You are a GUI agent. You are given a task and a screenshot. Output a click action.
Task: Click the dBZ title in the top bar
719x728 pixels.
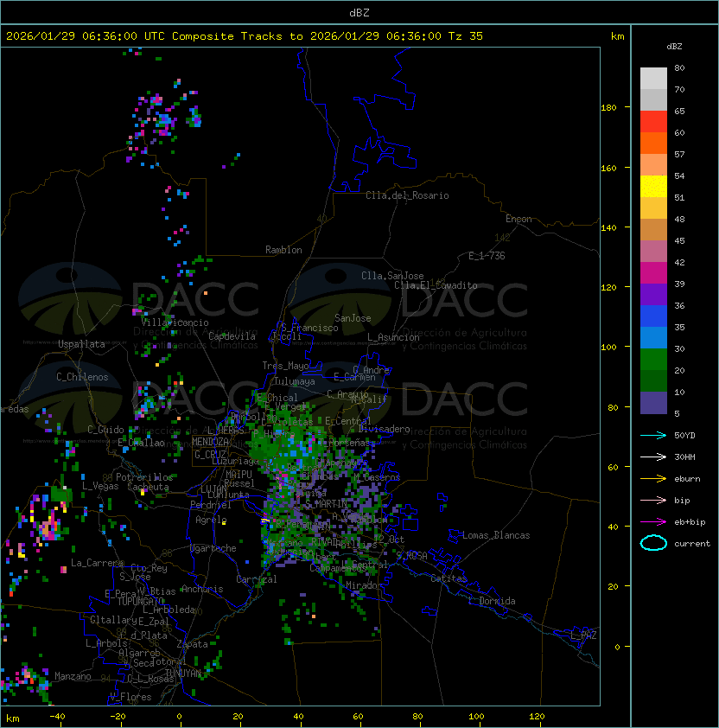coord(359,13)
